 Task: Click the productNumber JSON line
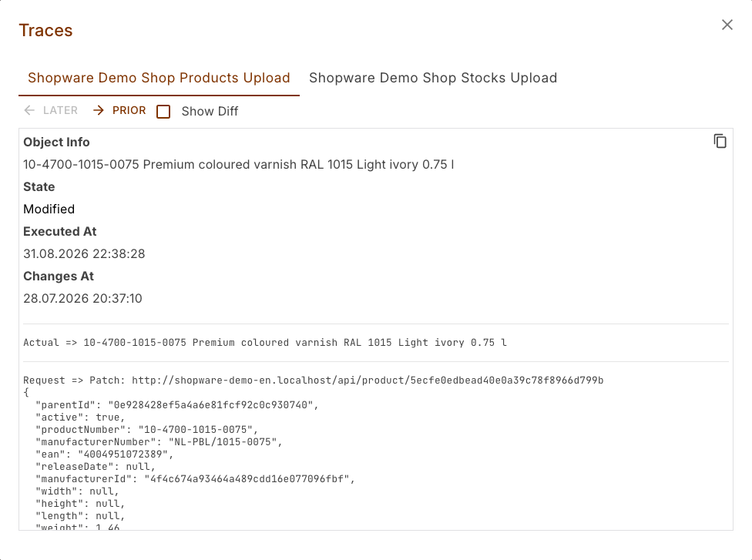[x=146, y=430]
